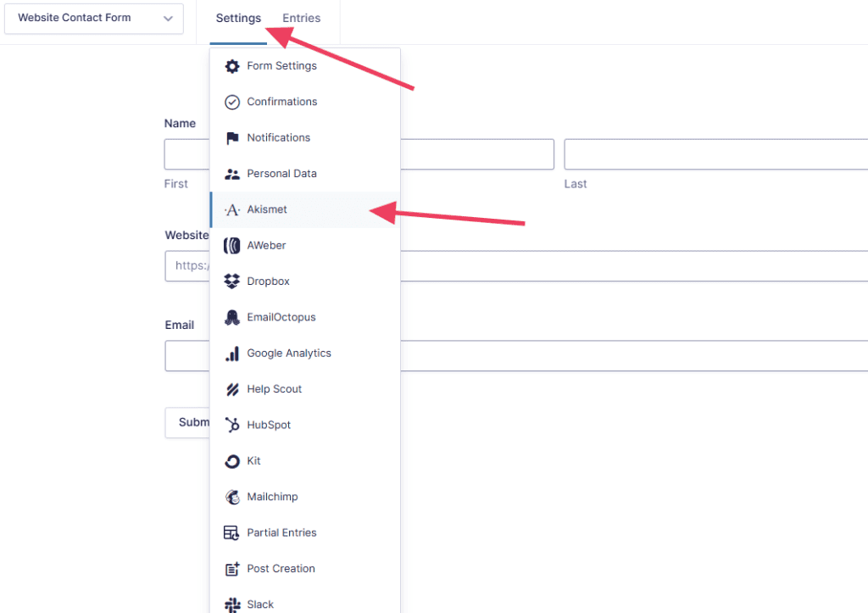Choose Dropbox from the settings menu

tap(305, 281)
